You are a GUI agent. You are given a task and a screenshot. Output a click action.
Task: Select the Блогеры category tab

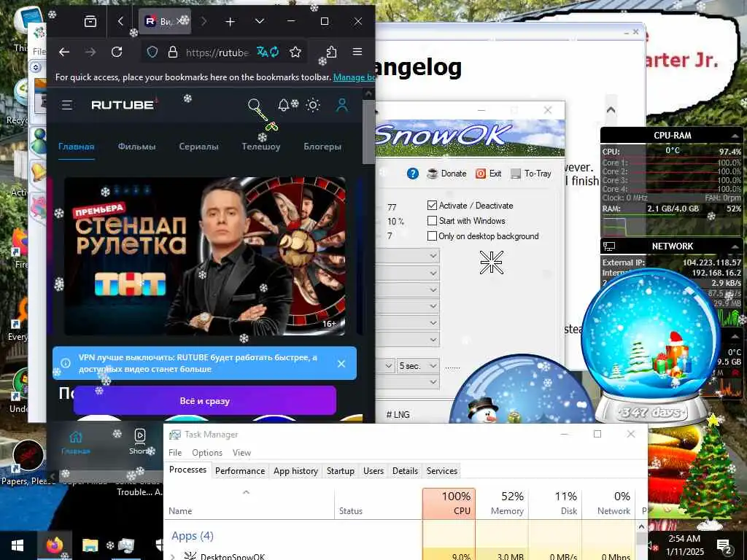[322, 146]
